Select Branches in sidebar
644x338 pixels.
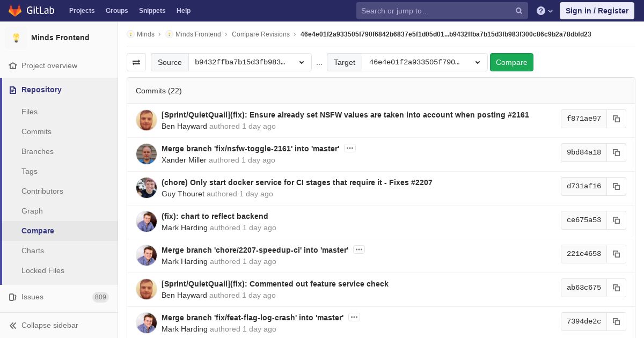[59, 151]
